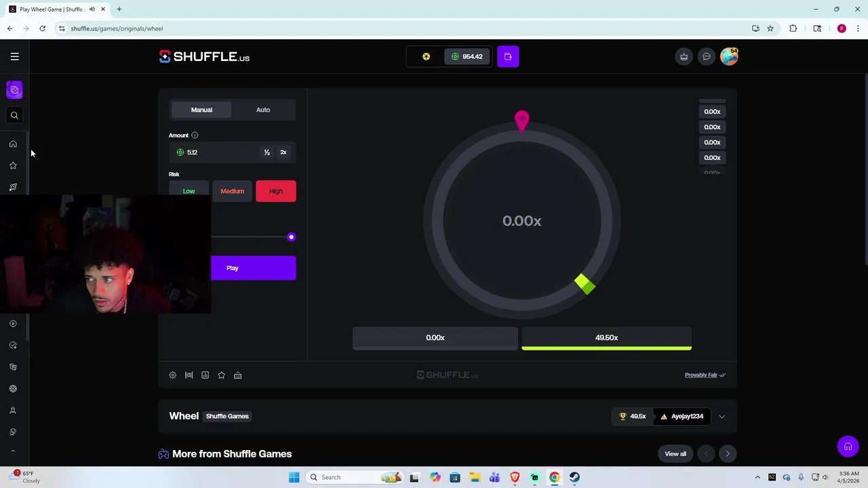This screenshot has width=868, height=488.
Task: Select High risk
Action: point(276,191)
